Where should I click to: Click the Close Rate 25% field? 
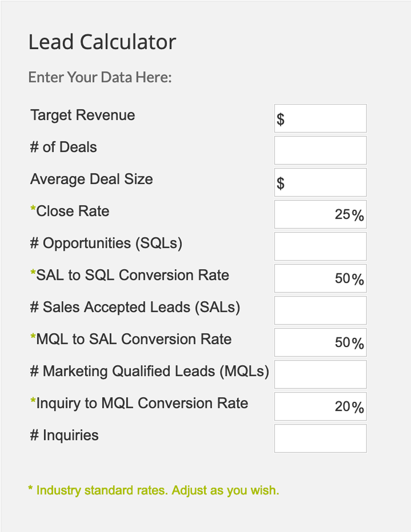tap(320, 215)
